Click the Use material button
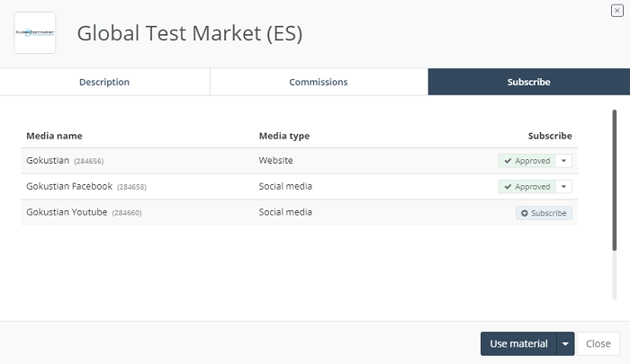Screen dimensions: 630x364 tap(518, 343)
